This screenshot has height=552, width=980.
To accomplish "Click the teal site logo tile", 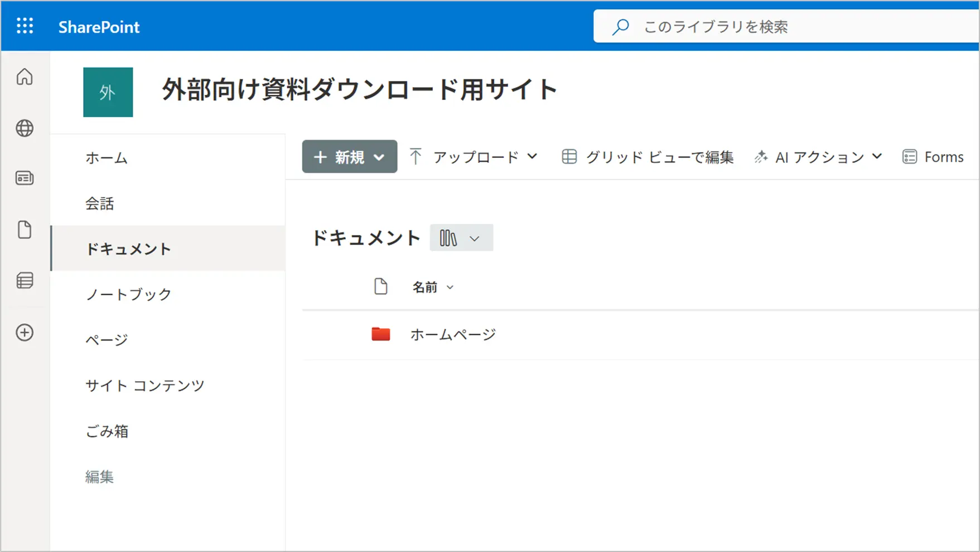I will click(108, 92).
